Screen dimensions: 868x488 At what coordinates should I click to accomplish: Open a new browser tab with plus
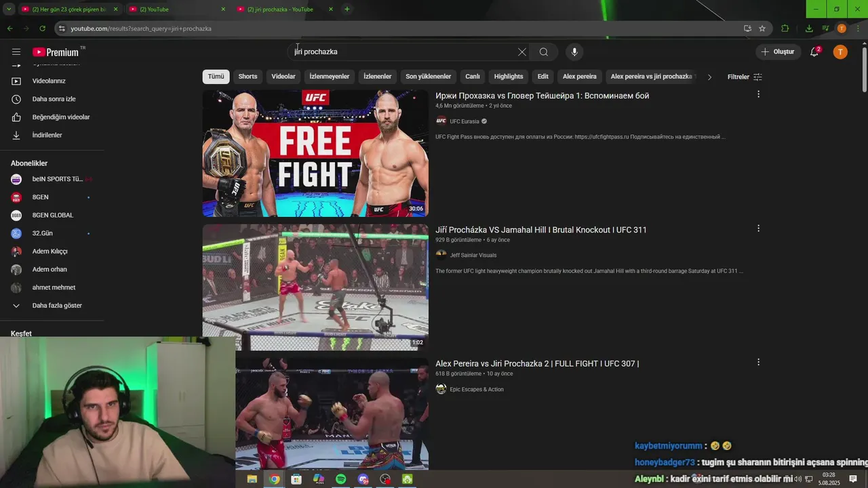point(347,9)
